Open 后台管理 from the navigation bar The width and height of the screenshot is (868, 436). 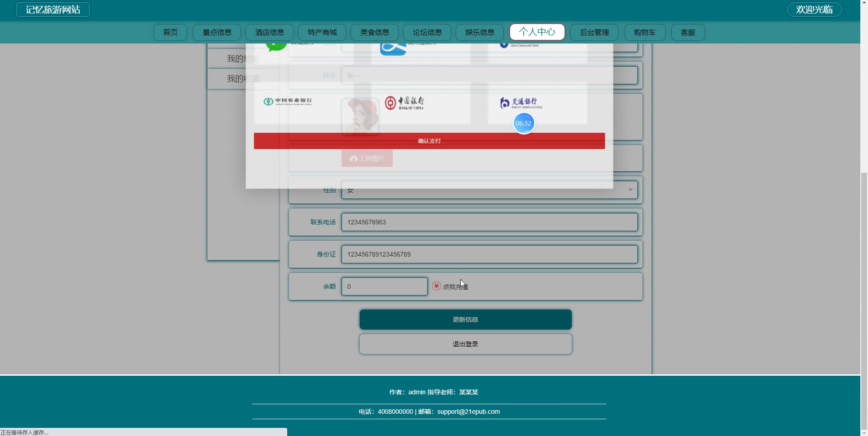(594, 32)
